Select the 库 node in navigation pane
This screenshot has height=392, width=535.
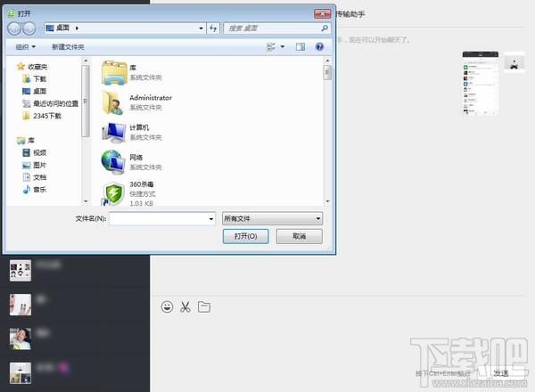point(26,140)
